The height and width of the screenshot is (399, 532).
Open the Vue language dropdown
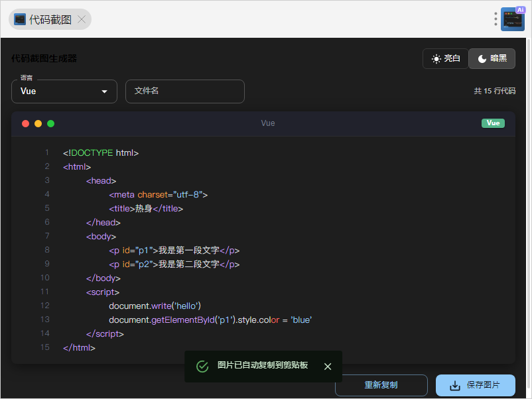[x=64, y=91]
